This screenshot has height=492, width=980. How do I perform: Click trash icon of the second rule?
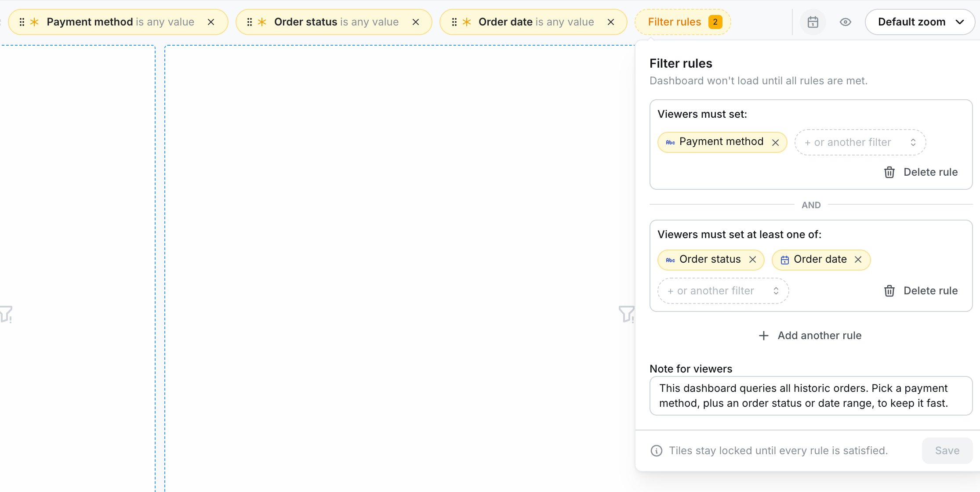(x=889, y=291)
